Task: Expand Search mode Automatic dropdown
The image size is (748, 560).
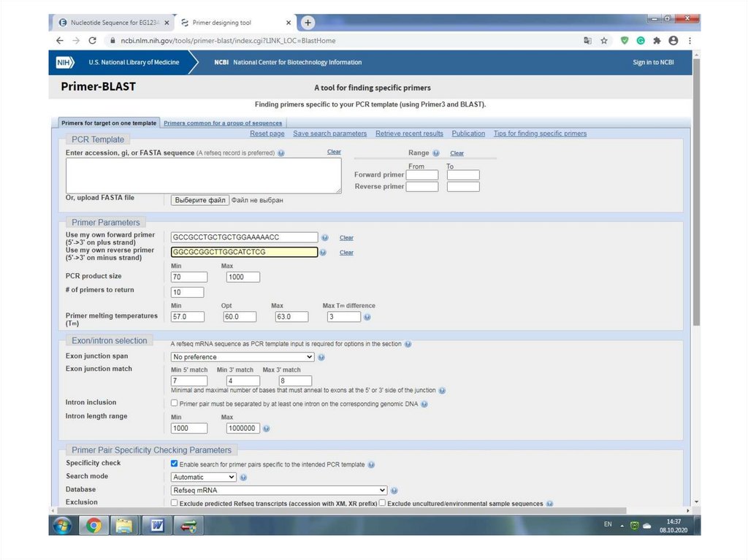Action: click(x=203, y=477)
